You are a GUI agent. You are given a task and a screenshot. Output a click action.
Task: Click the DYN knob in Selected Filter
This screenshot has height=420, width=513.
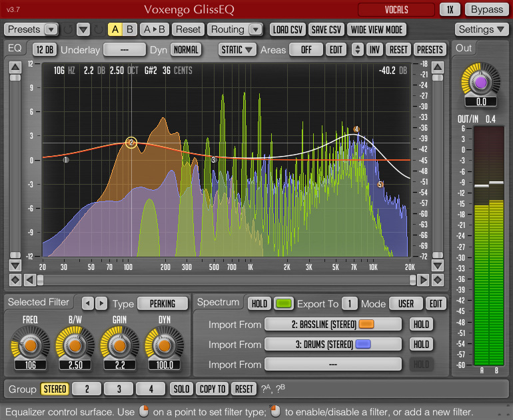pos(164,345)
